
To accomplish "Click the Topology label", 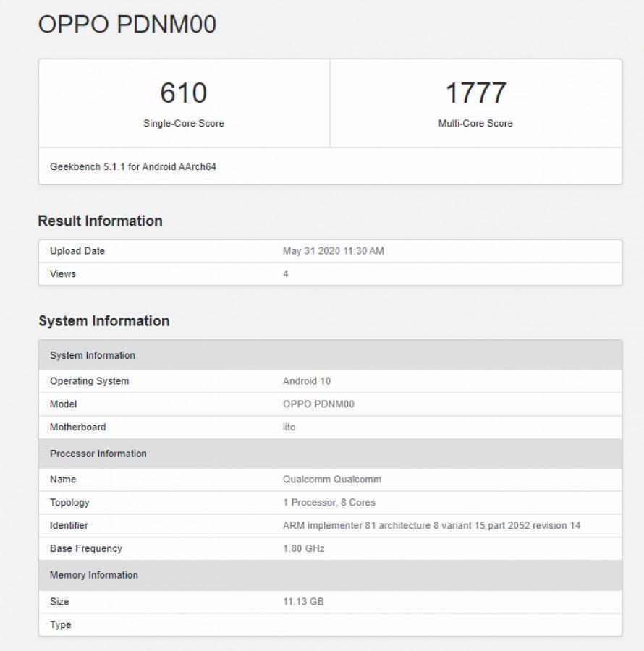I will coord(69,503).
